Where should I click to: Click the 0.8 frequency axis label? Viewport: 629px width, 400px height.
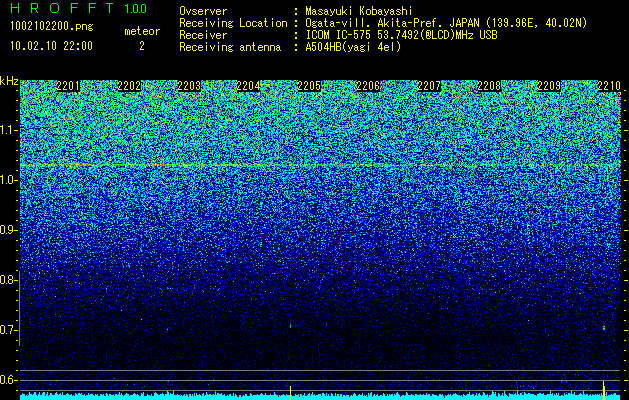8,280
